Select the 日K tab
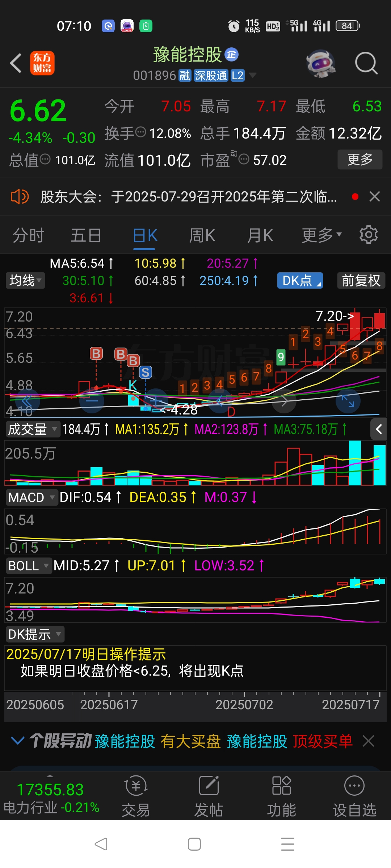The width and height of the screenshot is (391, 868). click(145, 235)
